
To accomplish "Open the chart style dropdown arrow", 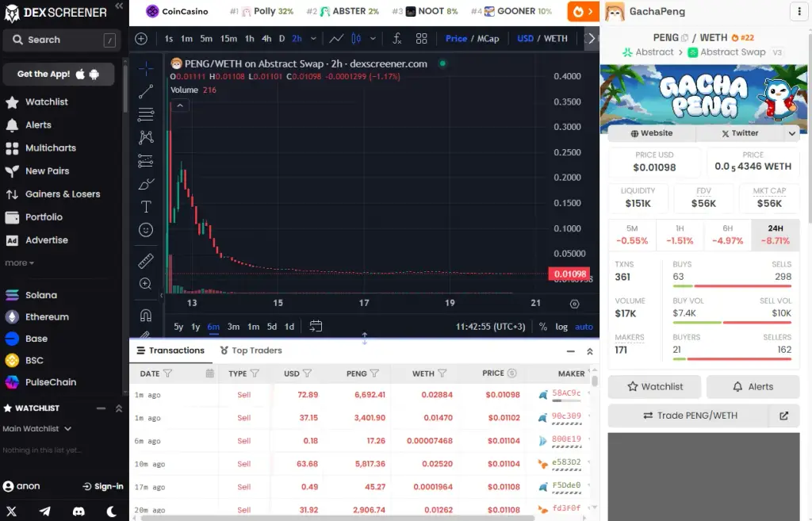I will click(x=373, y=38).
